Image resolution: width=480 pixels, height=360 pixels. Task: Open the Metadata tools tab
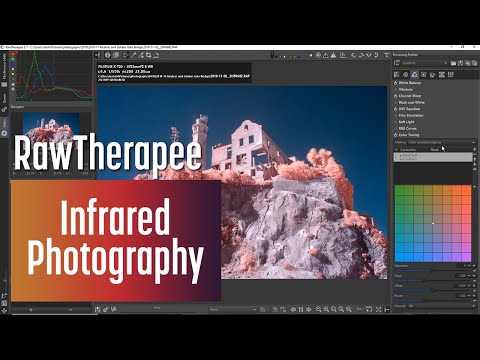click(x=451, y=75)
